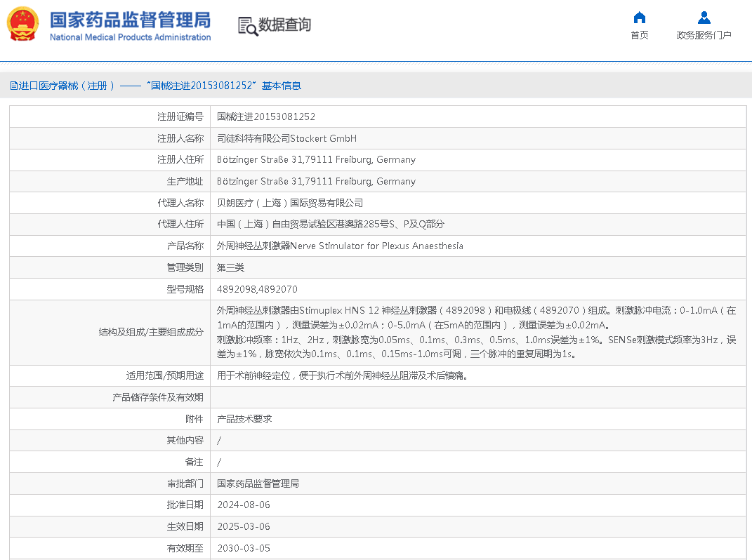
Task: Click the National Medical Products Administration text
Action: click(130, 37)
